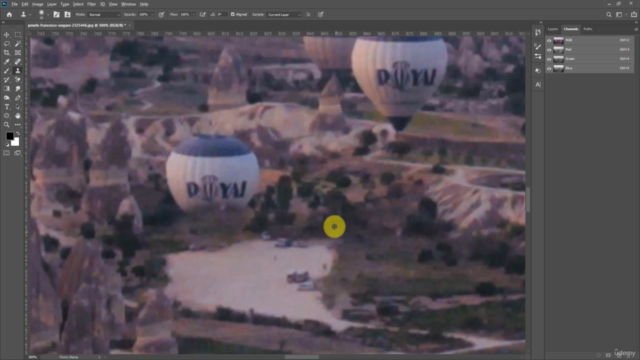Select the Eraser tool
This screenshot has height=360, width=640.
click(18, 80)
